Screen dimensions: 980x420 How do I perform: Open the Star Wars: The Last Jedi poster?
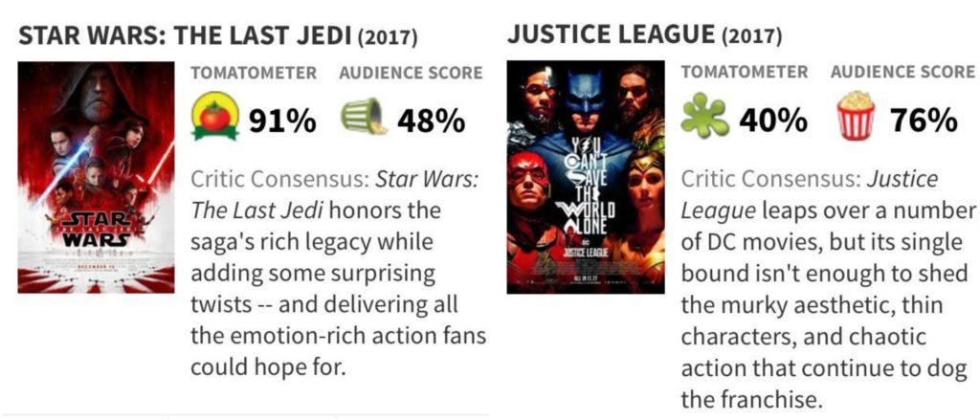tap(96, 177)
